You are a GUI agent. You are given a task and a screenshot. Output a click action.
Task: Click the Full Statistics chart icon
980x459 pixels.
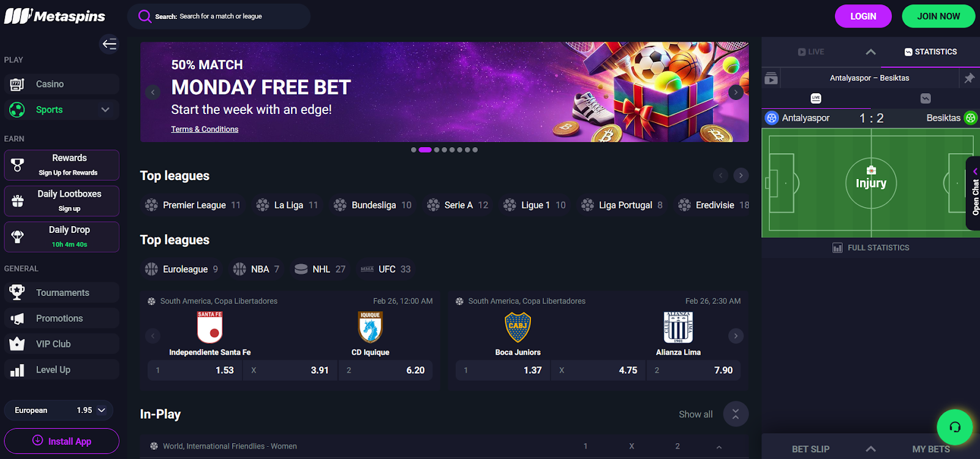837,248
